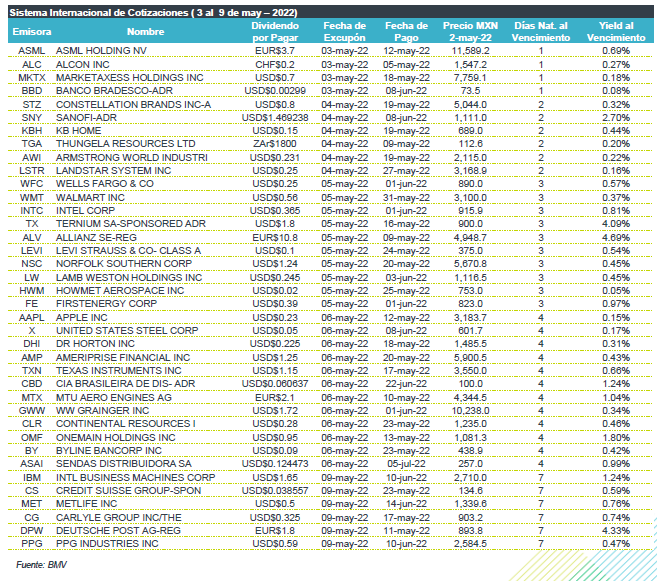Select the ALCON INC name cell

pos(83,65)
